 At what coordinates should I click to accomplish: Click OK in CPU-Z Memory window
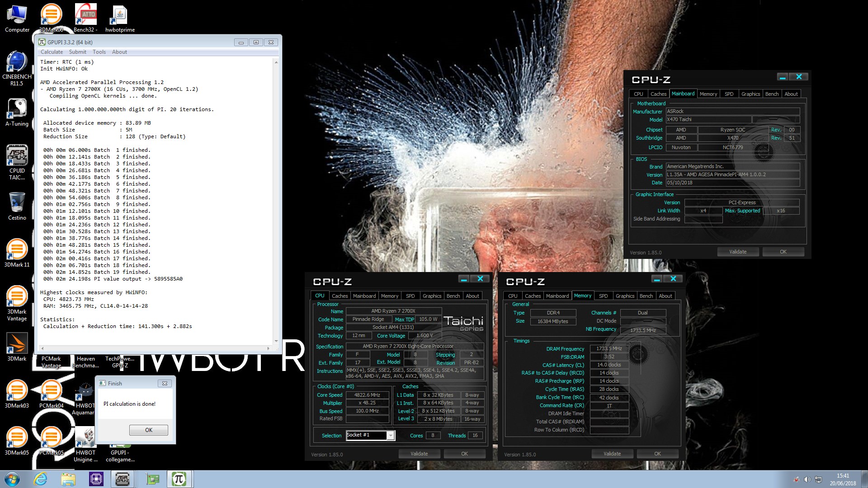657,454
